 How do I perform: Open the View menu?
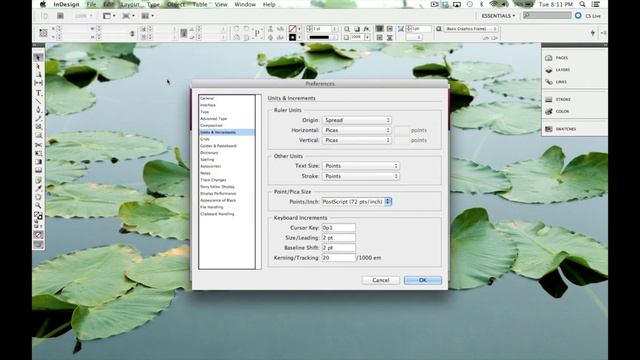pyautogui.click(x=221, y=4)
